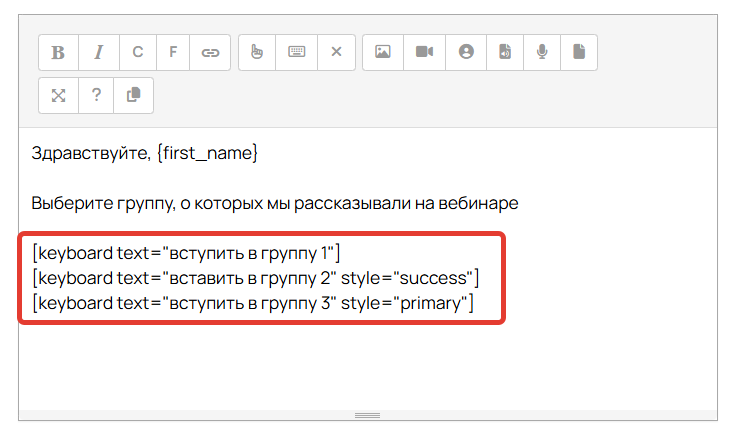Apply italic formatting with the I icon
The height and width of the screenshot is (430, 730).
click(99, 52)
